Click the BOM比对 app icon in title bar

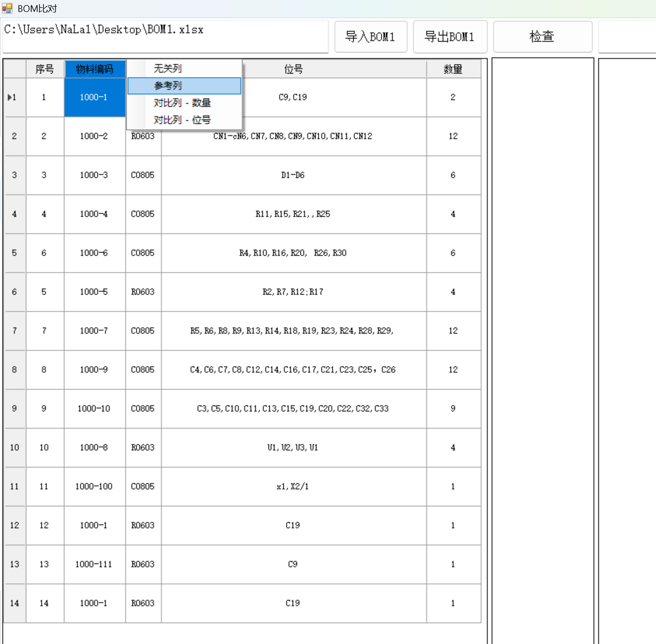[7, 8]
